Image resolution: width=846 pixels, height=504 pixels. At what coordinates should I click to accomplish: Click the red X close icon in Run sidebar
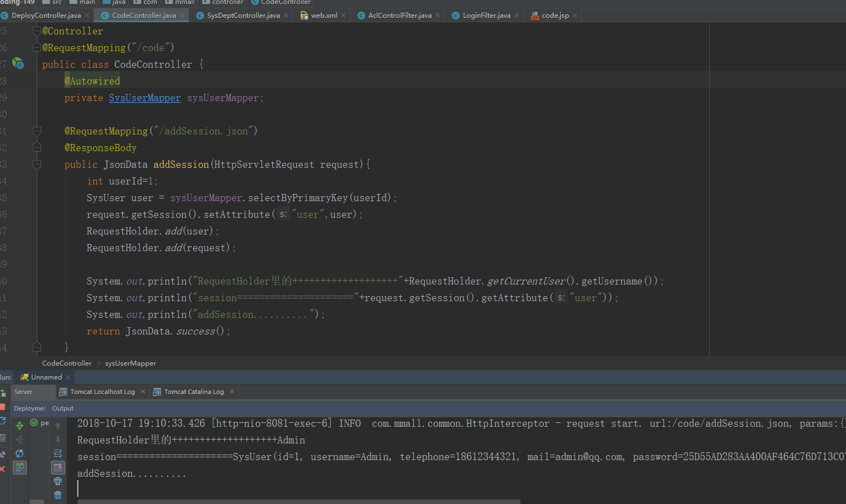[x=2, y=469]
